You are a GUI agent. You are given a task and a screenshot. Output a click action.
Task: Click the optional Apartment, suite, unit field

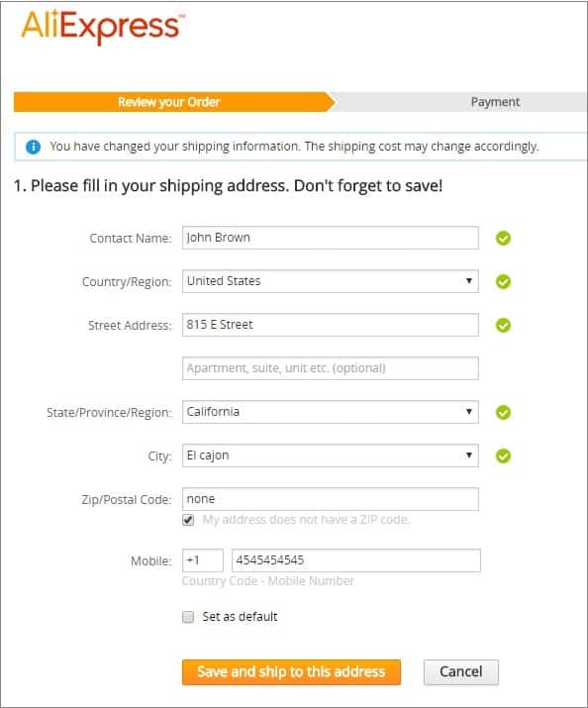[331, 368]
